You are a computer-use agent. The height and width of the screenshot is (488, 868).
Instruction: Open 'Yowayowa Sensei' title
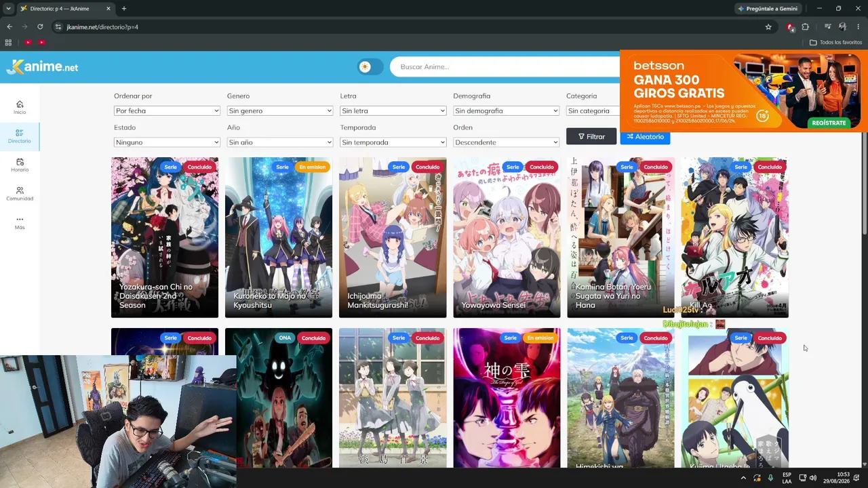click(494, 305)
